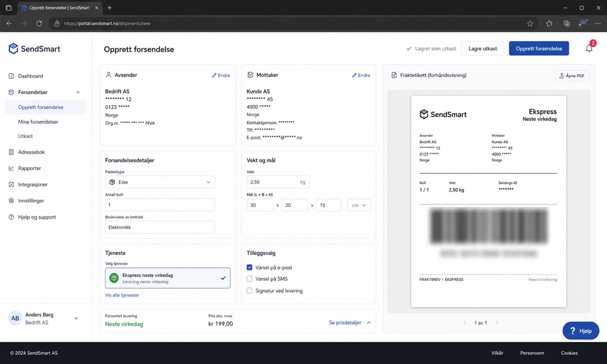This screenshot has height=364, width=607.
Task: Open the Pakkettype dropdown
Action: tap(160, 182)
